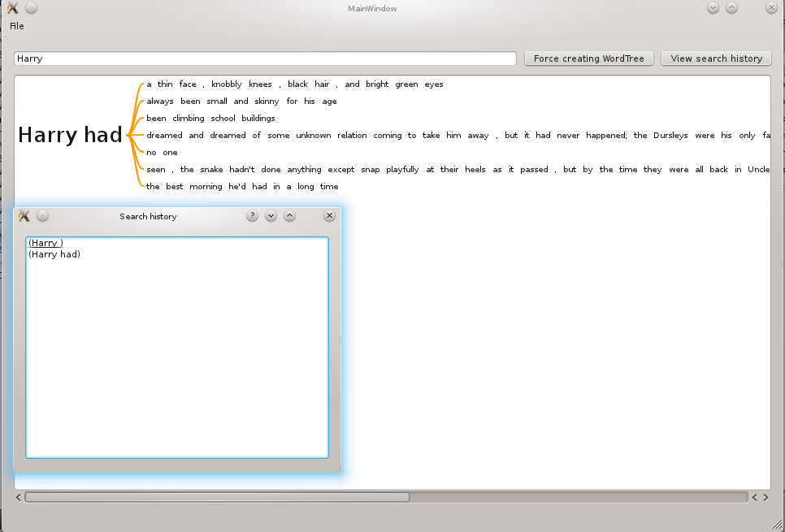This screenshot has width=785, height=532.
Task: Click branch 'been climbing school buildings'
Action: pyautogui.click(x=210, y=118)
